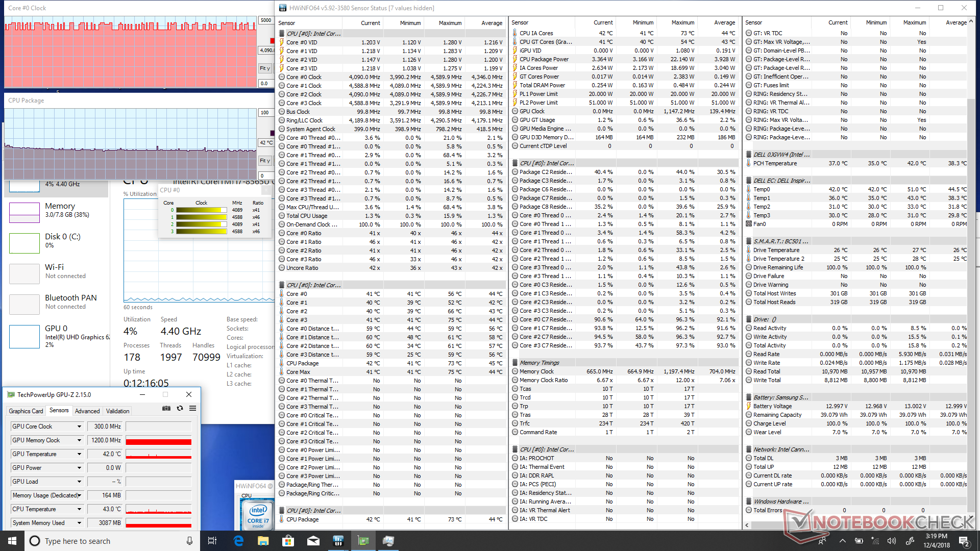Open Windows Ink Workspace pen icon
This screenshot has width=980, height=551.
coord(910,541)
